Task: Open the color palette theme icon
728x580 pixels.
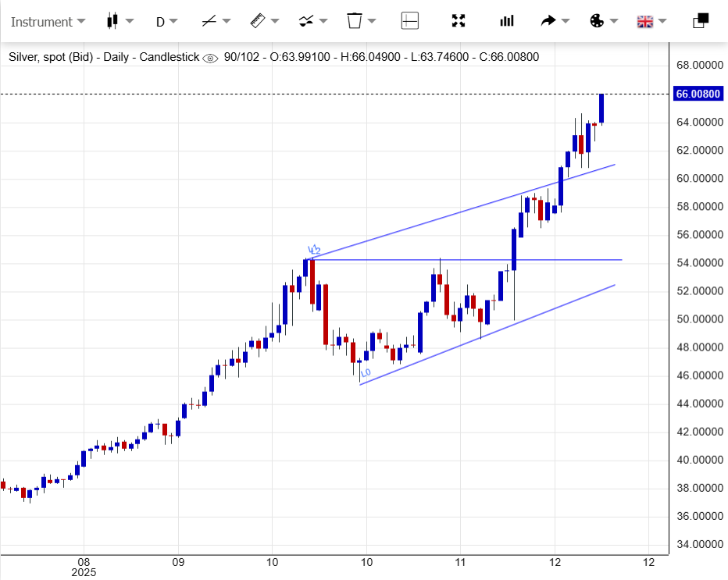Action: tap(597, 21)
